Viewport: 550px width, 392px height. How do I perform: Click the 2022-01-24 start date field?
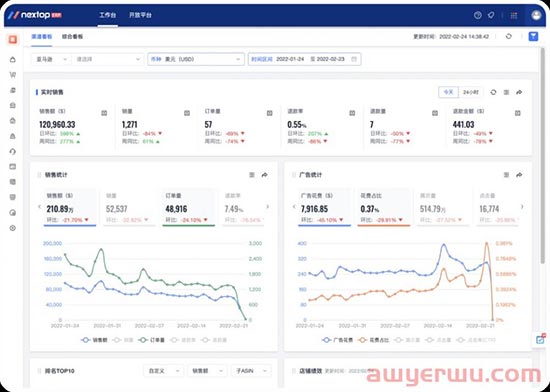click(290, 59)
